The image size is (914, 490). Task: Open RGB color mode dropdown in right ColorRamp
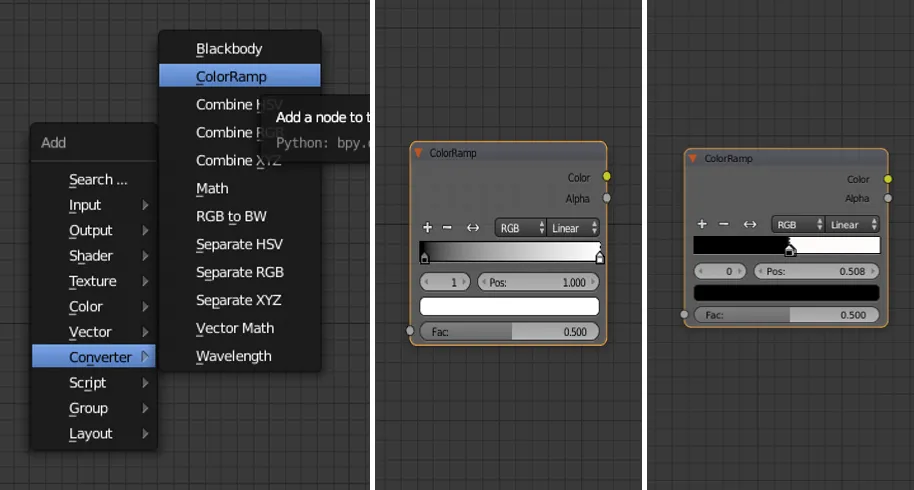(798, 224)
